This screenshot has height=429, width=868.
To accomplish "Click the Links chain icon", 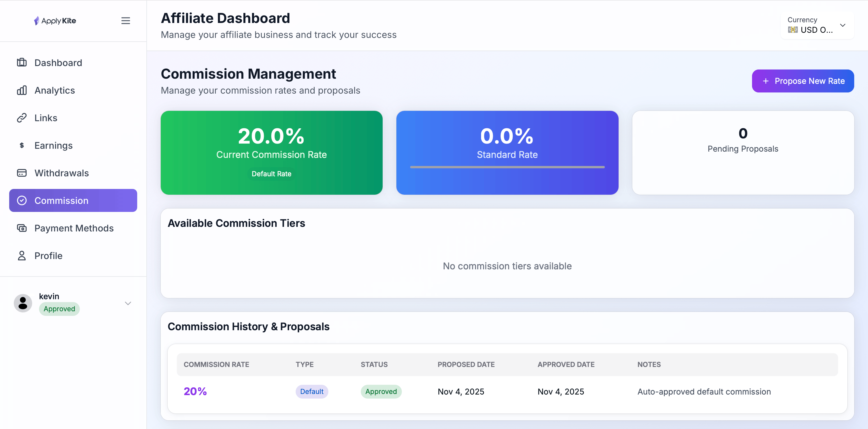I will click(x=22, y=118).
